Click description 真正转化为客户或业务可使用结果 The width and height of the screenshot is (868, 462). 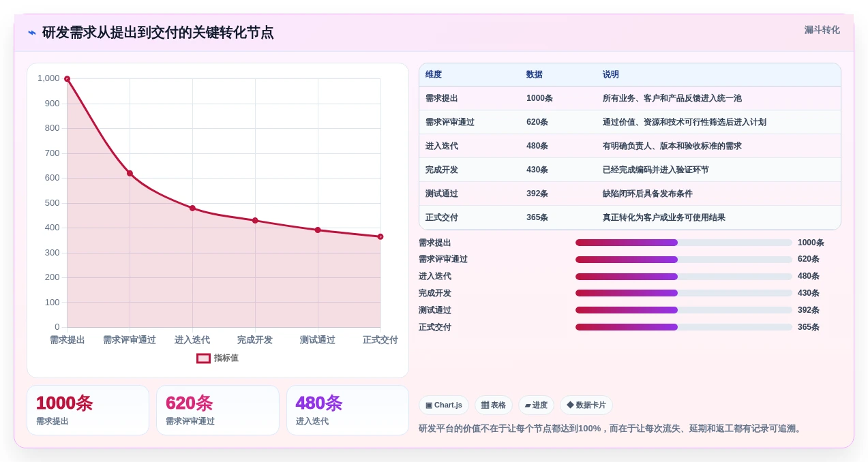(x=664, y=217)
